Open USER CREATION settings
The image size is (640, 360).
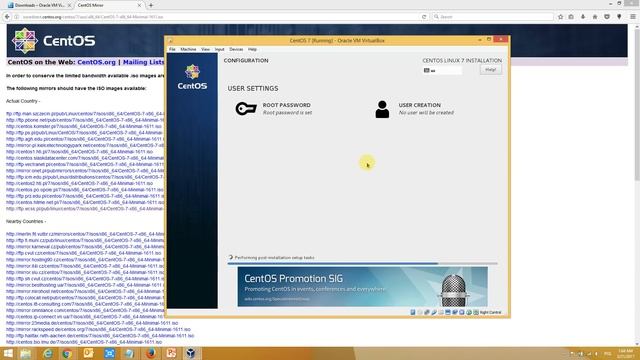coord(414,109)
